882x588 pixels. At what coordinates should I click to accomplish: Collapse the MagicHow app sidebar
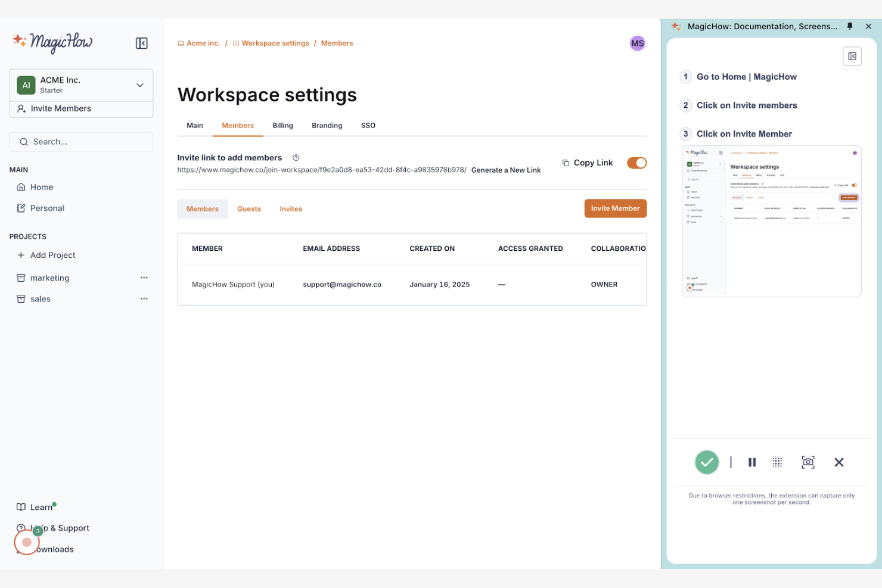[x=142, y=43]
